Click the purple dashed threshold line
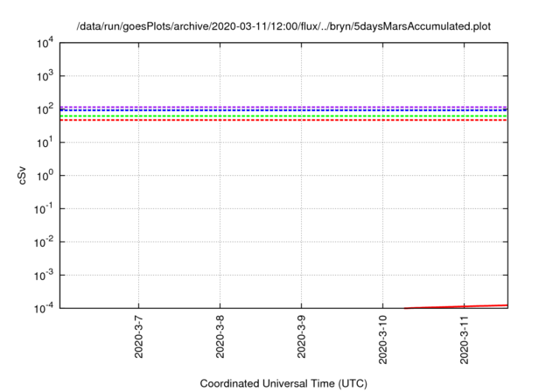Viewport: 560px width, 392px height. [x=283, y=107]
